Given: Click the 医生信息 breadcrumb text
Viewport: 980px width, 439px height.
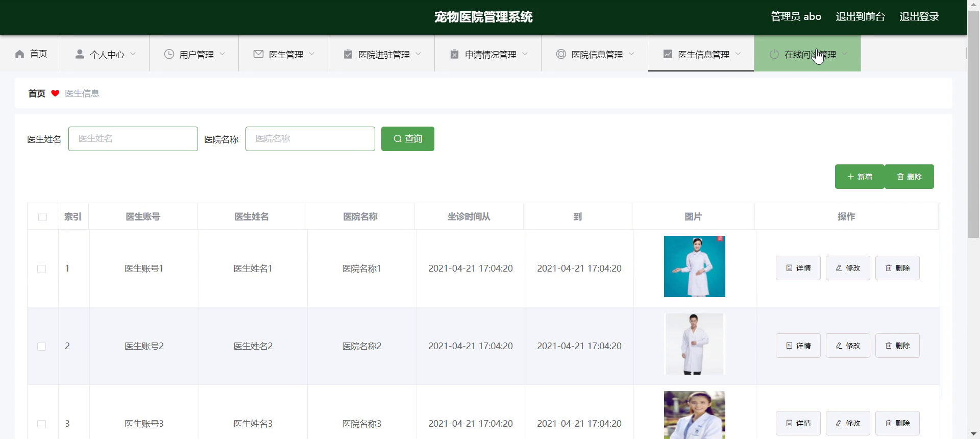Looking at the screenshot, I should (82, 93).
